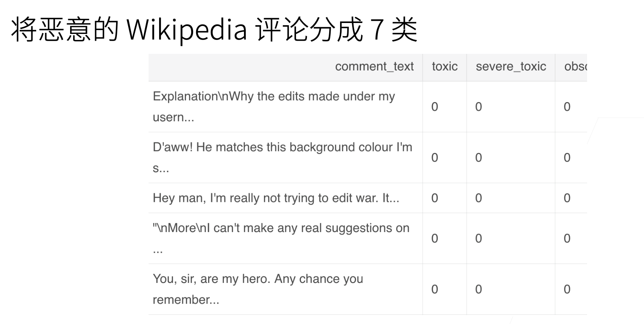This screenshot has width=644, height=324.
Task: Click the toxic value in the Explanation row
Action: tap(435, 107)
